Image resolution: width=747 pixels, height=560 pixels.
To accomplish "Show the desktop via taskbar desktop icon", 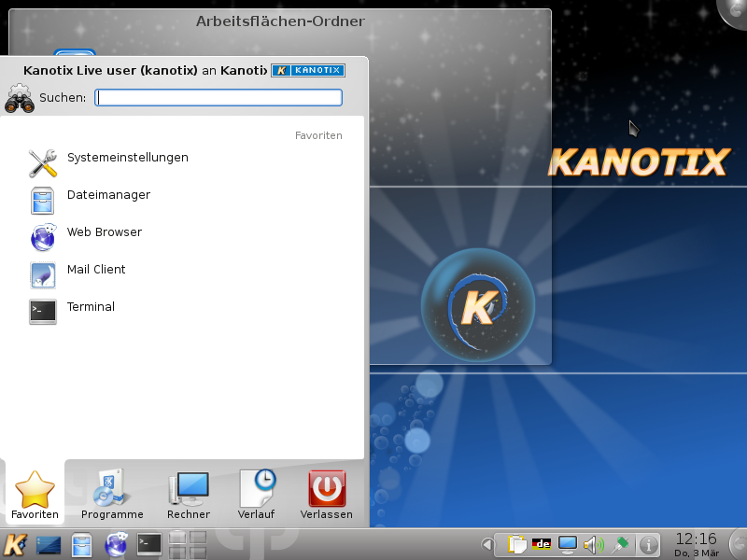I will 47,544.
